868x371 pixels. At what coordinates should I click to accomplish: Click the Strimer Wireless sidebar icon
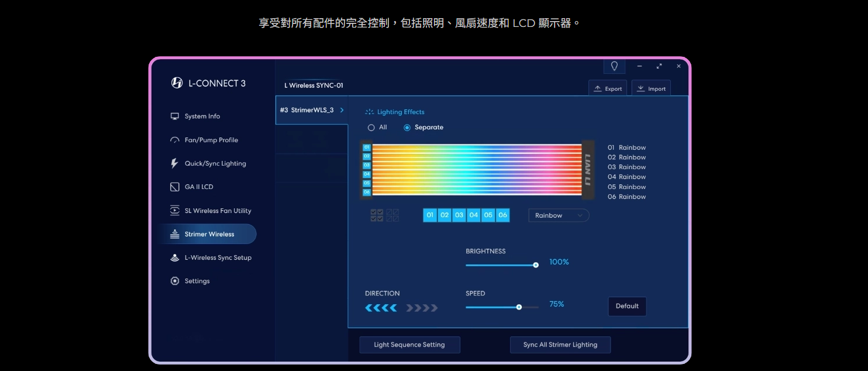[174, 234]
